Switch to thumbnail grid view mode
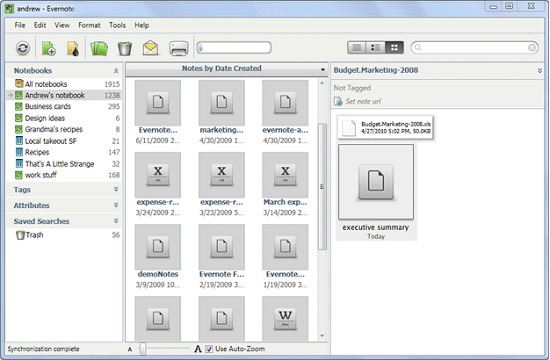 (x=394, y=48)
